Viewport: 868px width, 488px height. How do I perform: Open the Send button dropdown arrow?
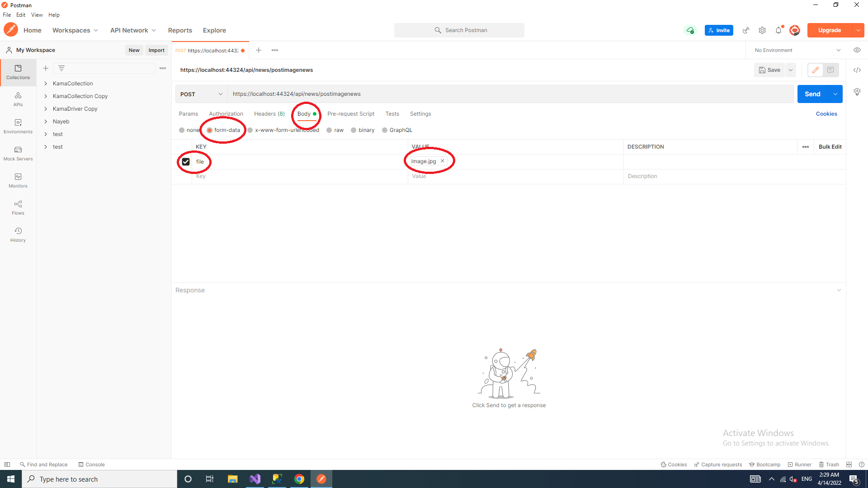tap(835, 94)
